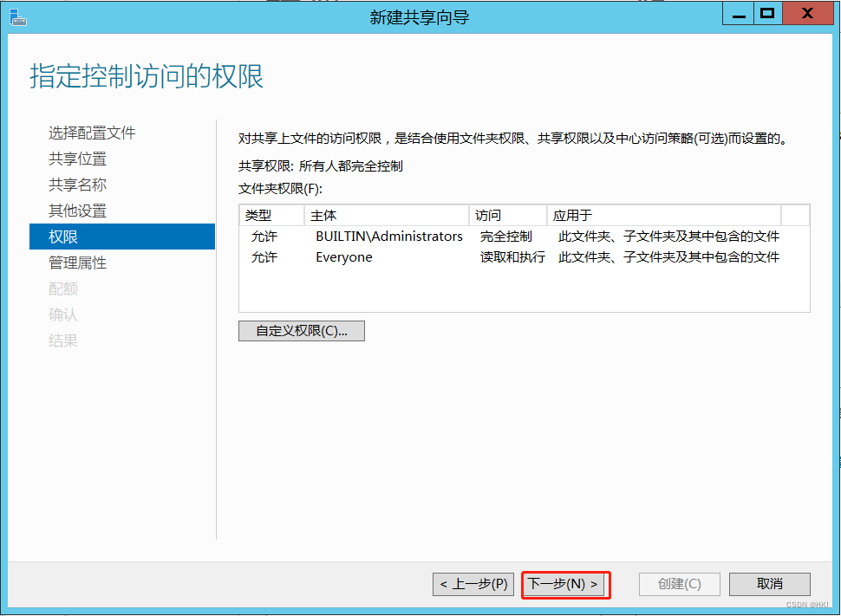Close the 新建共享向导 window
This screenshot has width=841, height=616.
pos(807,13)
